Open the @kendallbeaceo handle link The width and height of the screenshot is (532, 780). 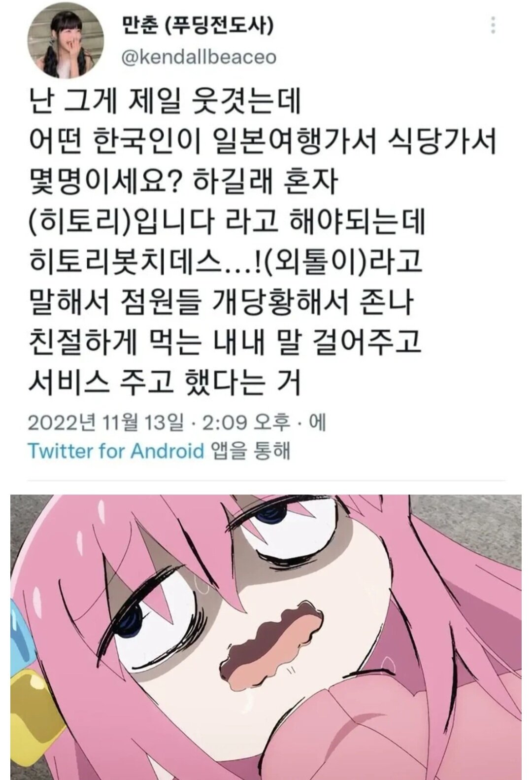pyautogui.click(x=199, y=57)
